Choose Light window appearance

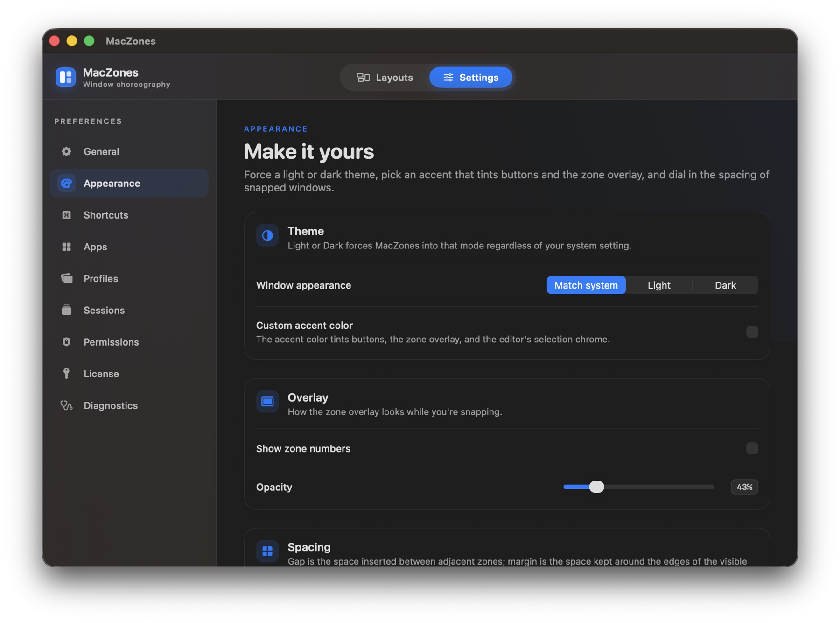659,285
